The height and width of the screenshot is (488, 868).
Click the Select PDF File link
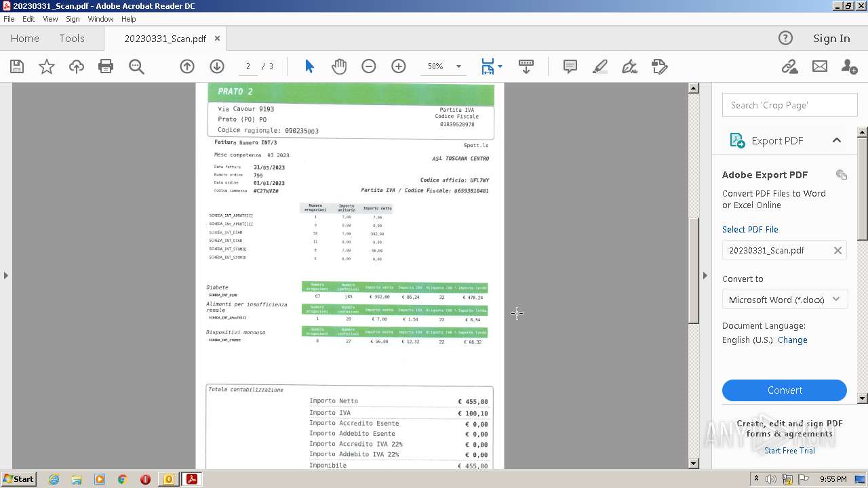click(x=750, y=230)
